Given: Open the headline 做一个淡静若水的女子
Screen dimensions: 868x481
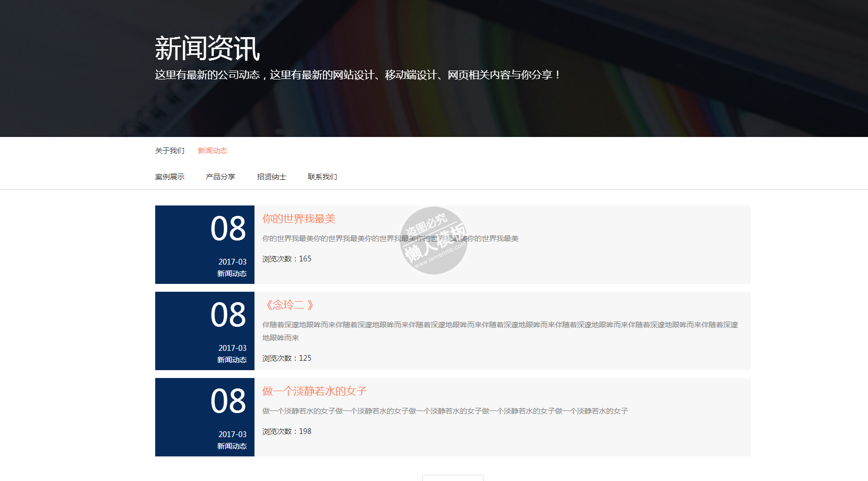Looking at the screenshot, I should click(314, 391).
